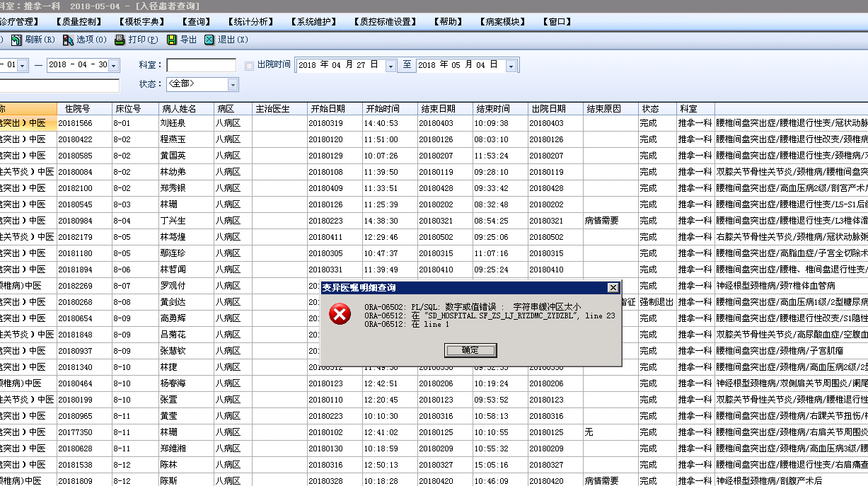
Task: Open the 统计分析 menu
Action: coord(251,22)
